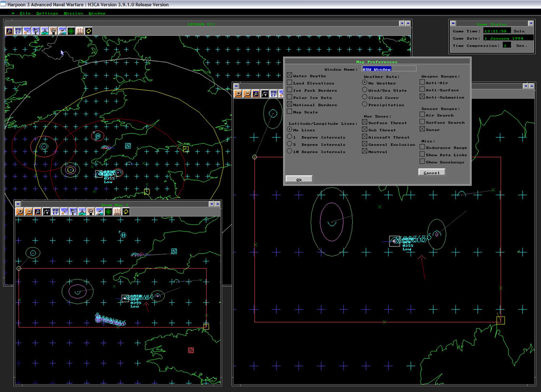Uncheck the Sonar sensor range checkbox

click(x=422, y=129)
